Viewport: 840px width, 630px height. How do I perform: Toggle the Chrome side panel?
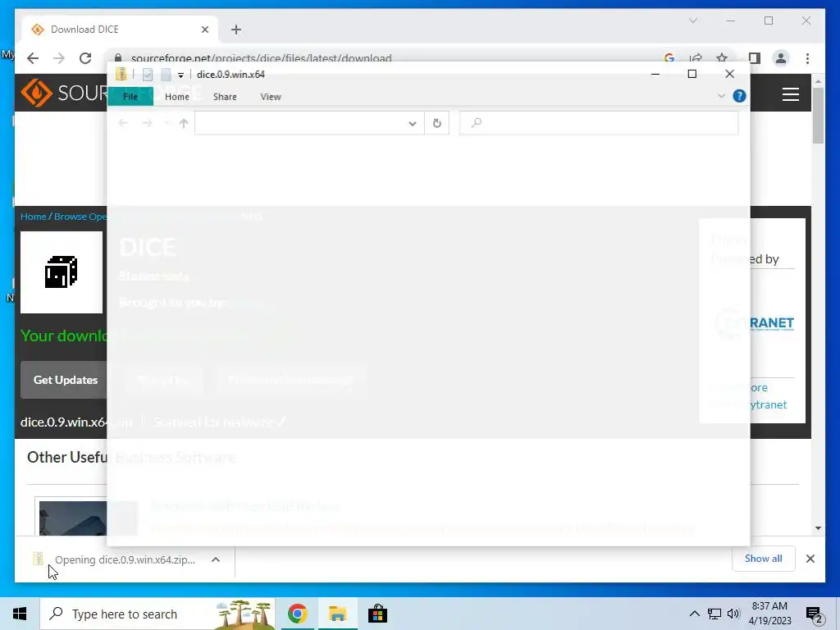755,58
